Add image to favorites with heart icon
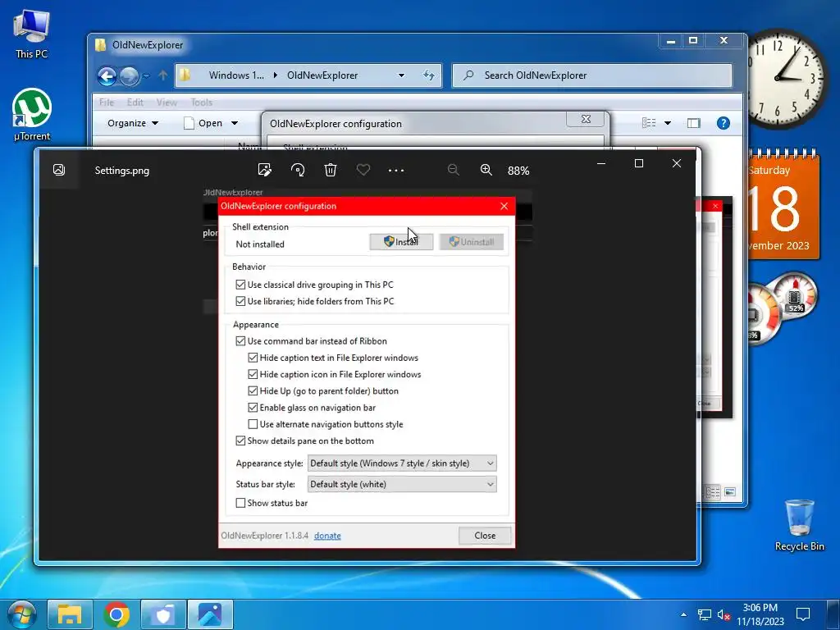This screenshot has height=630, width=840. tap(363, 171)
